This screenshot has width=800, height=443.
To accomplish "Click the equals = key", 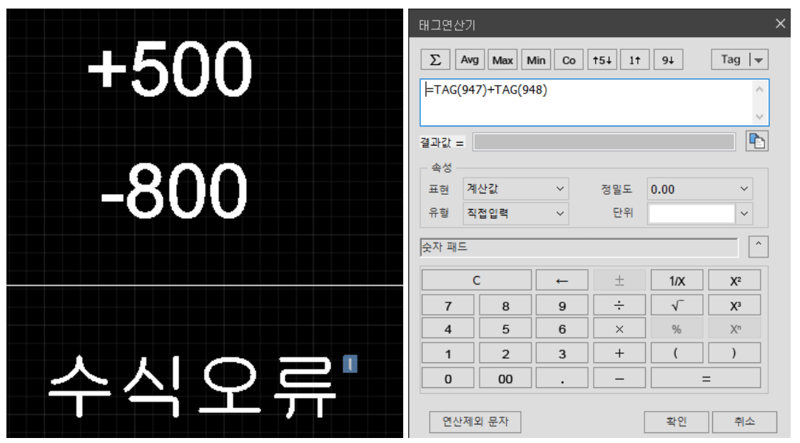I will (706, 378).
